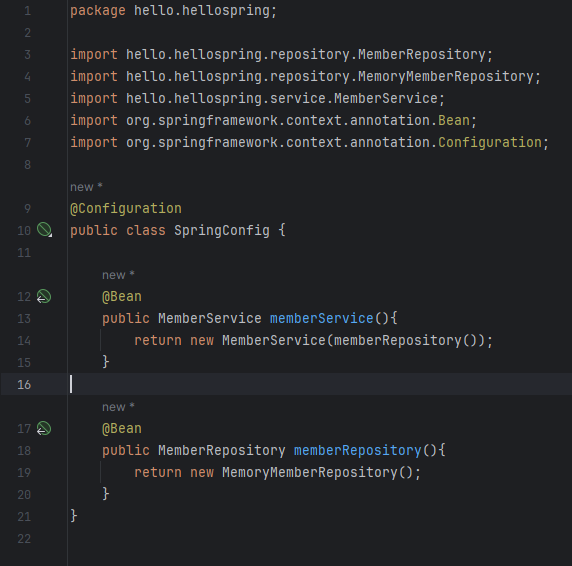Click MemberRepository in the line 3 import
This screenshot has width=572, height=566.
[422, 54]
